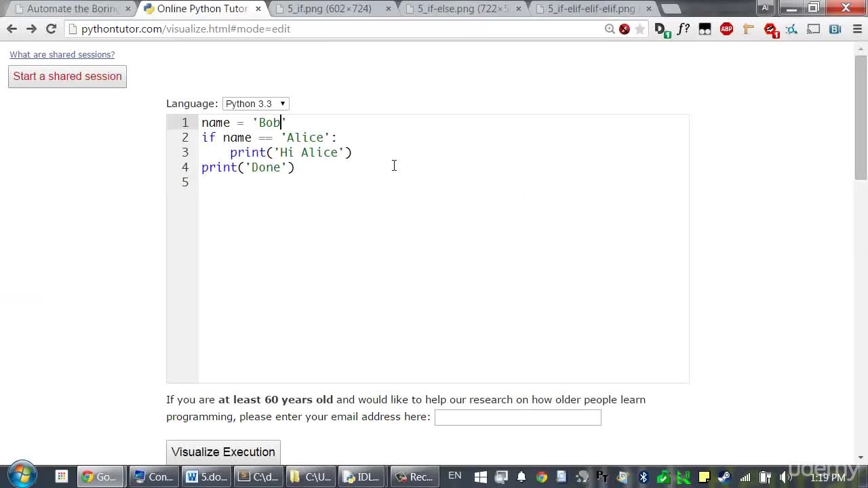
Task: Open the AdBlock Plus extension icon
Action: coord(726,29)
